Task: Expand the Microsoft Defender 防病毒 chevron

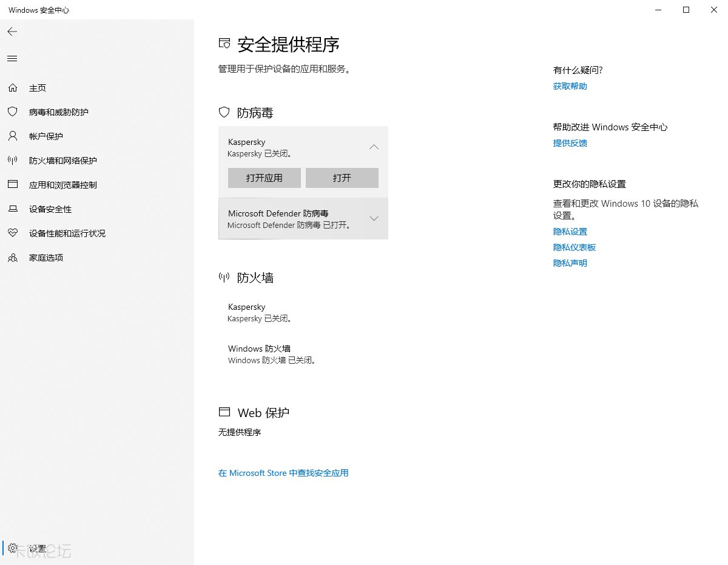Action: [374, 218]
